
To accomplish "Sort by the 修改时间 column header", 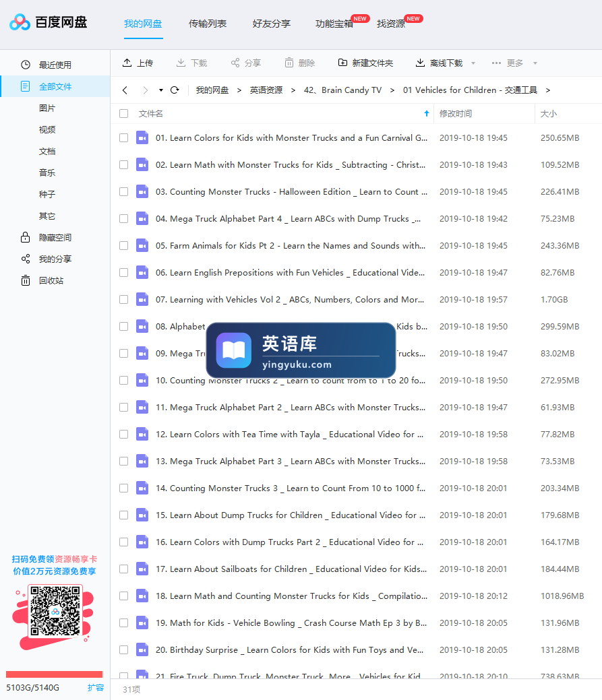I will pos(456,114).
